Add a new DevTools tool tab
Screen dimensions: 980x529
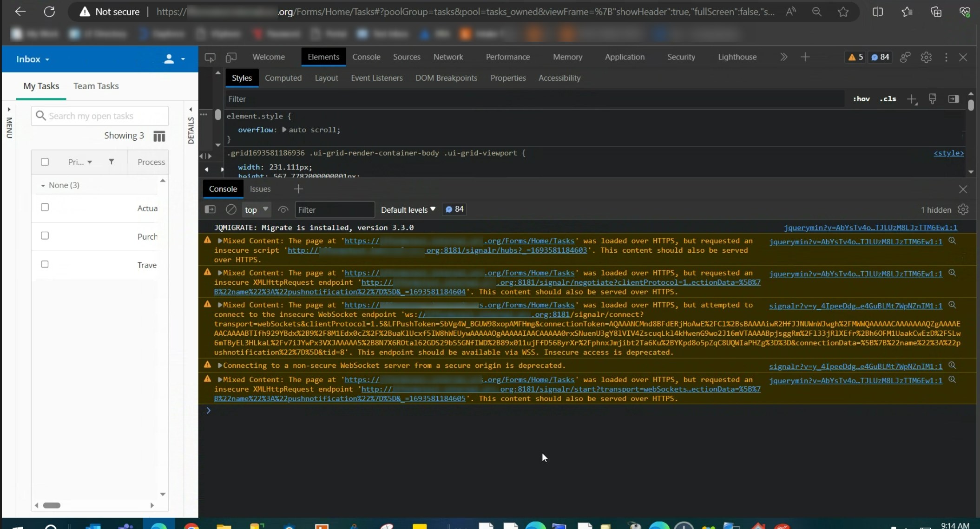point(805,57)
